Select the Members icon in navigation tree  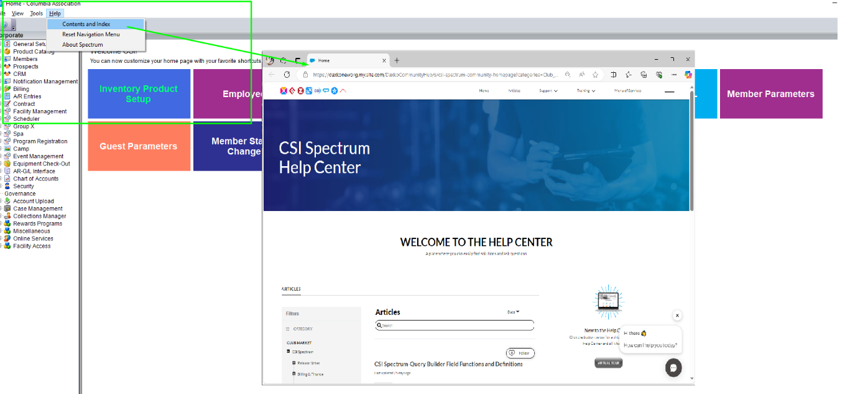(x=7, y=59)
